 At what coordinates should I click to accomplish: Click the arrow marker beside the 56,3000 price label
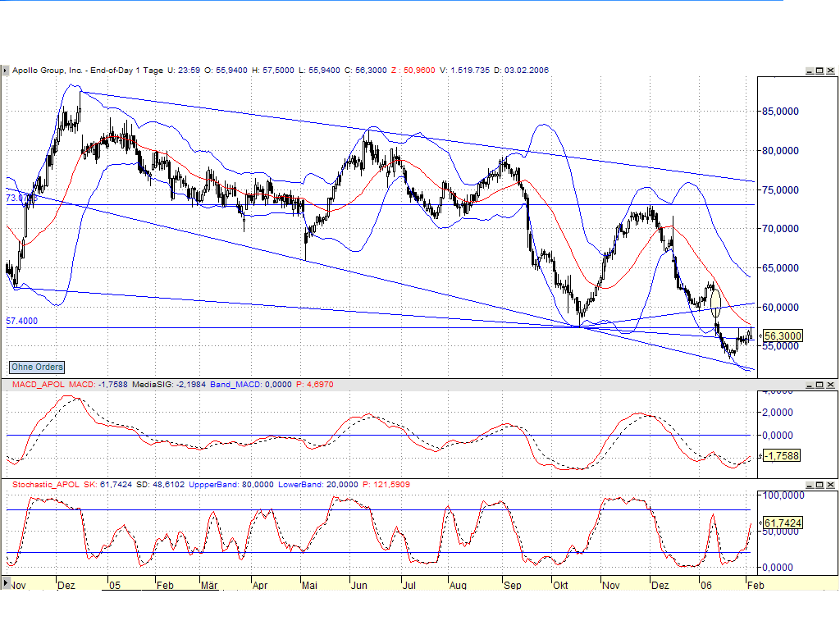tap(760, 335)
